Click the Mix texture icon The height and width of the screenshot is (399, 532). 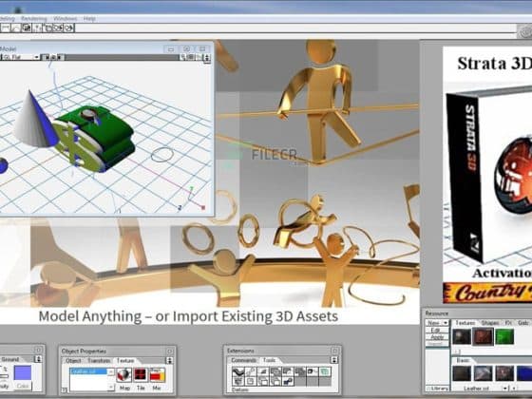(157, 375)
